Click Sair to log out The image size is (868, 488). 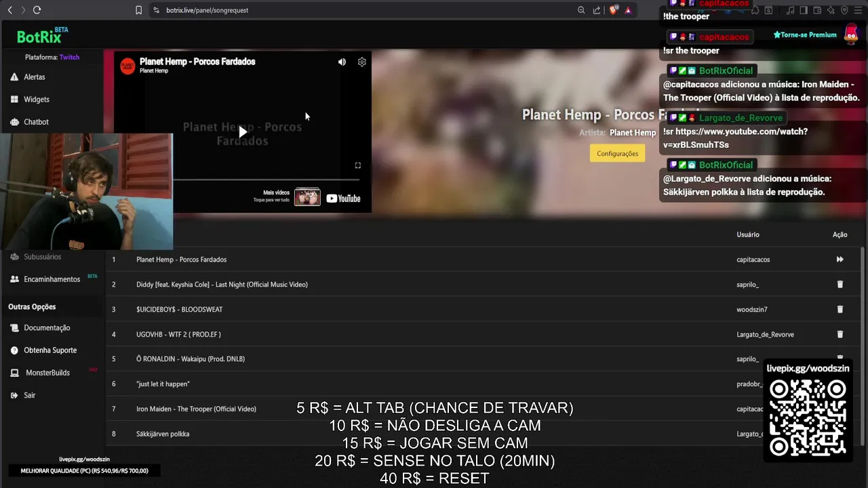(x=29, y=395)
